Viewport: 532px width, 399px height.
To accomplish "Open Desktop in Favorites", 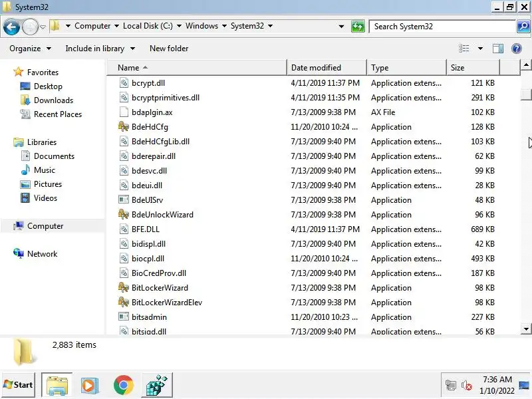I will click(x=48, y=86).
